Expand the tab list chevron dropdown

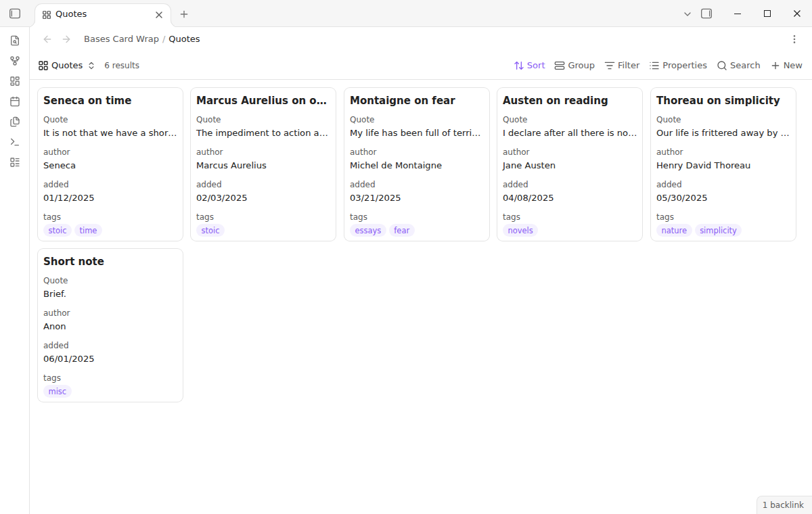point(687,14)
